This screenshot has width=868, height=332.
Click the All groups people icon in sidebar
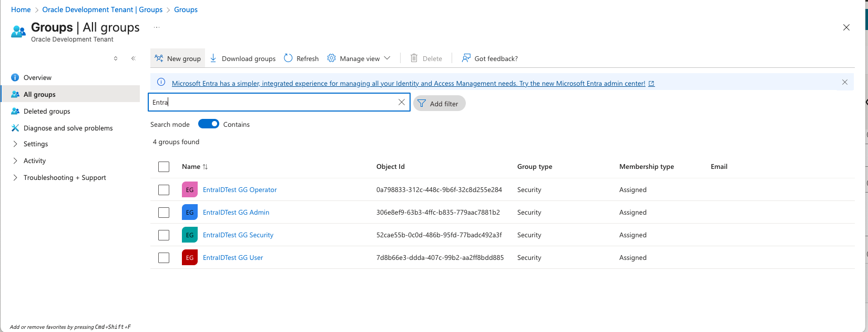point(15,94)
